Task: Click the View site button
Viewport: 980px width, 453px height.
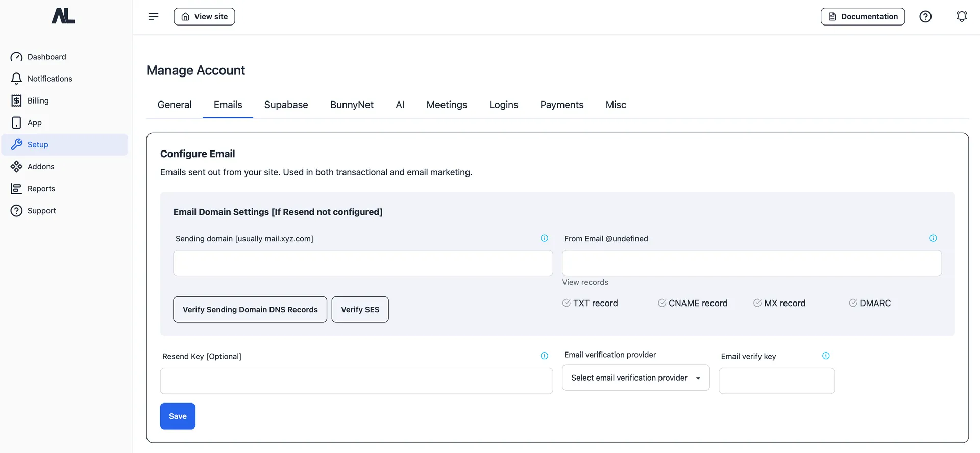Action: (x=204, y=16)
